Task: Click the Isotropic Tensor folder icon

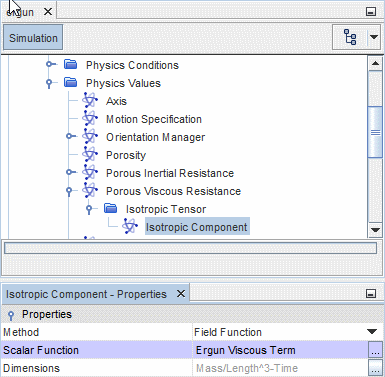Action: [x=111, y=209]
